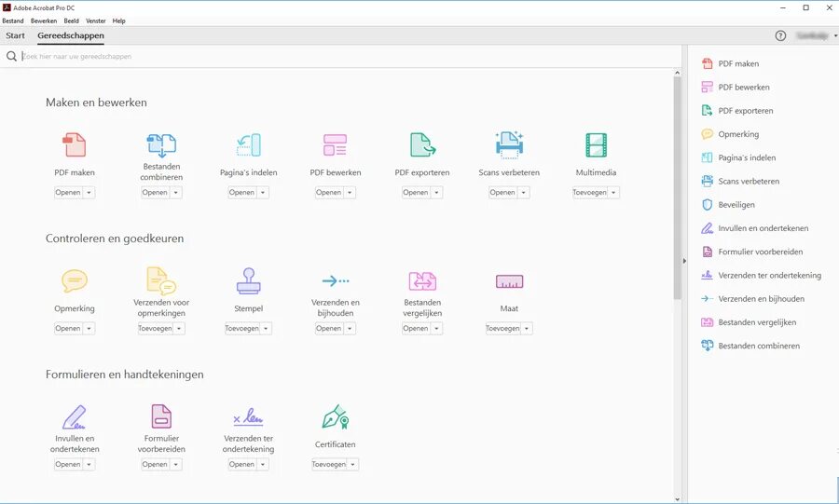839x504 pixels.
Task: Click Openen button under Opmerking
Action: [68, 328]
